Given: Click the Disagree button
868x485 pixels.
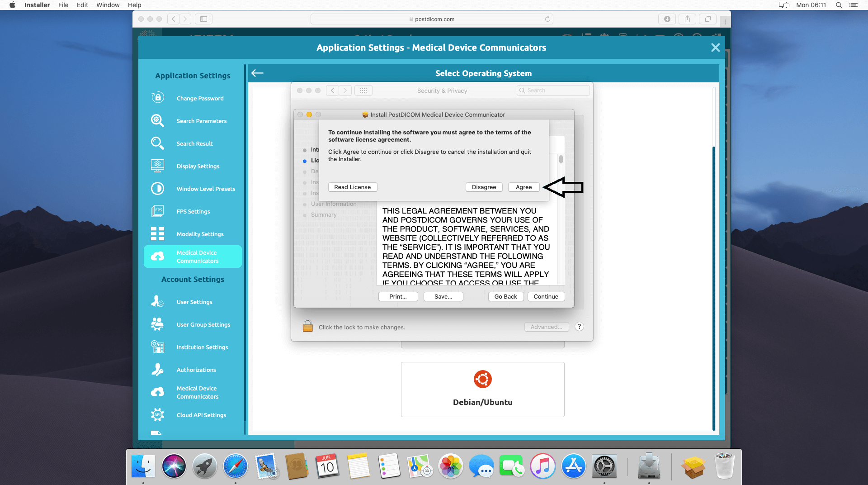Looking at the screenshot, I should [x=484, y=187].
